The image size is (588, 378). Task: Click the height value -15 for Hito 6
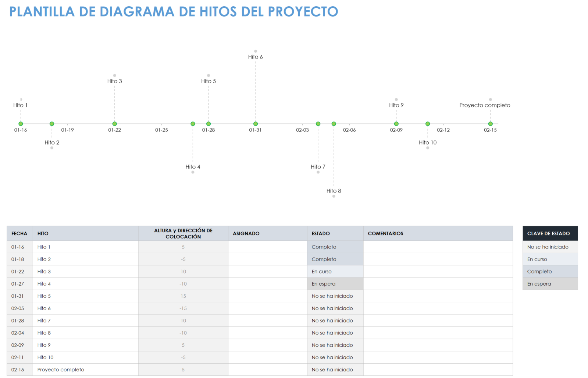[x=183, y=308]
